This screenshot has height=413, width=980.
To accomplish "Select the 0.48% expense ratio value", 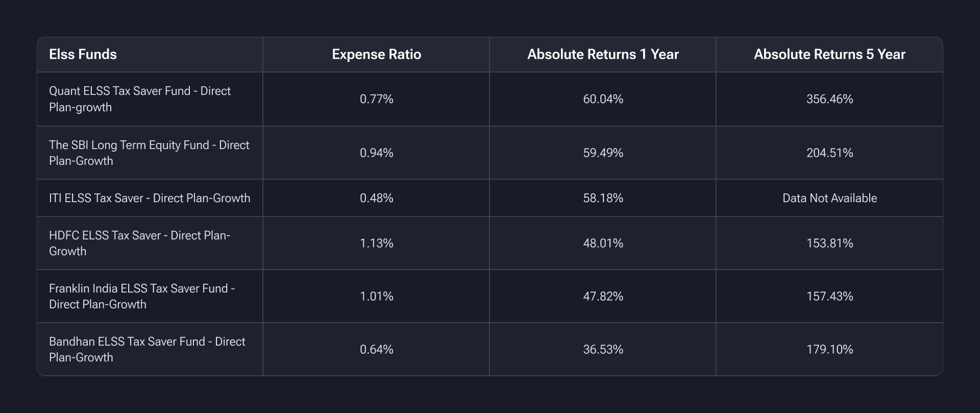I will [x=376, y=198].
